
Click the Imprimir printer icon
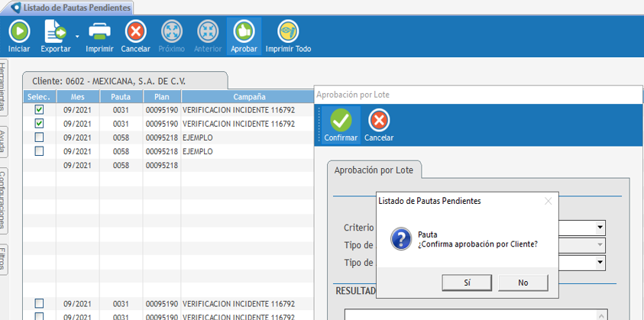pyautogui.click(x=99, y=31)
